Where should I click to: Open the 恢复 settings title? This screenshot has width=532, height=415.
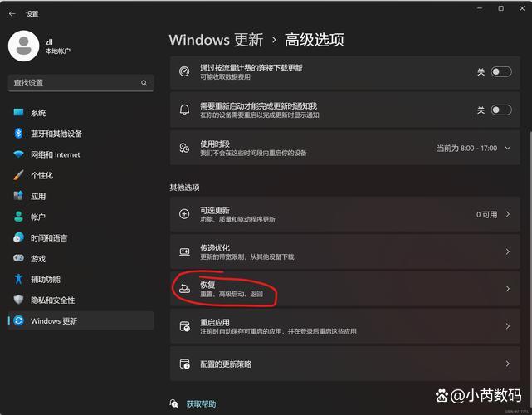tap(207, 285)
